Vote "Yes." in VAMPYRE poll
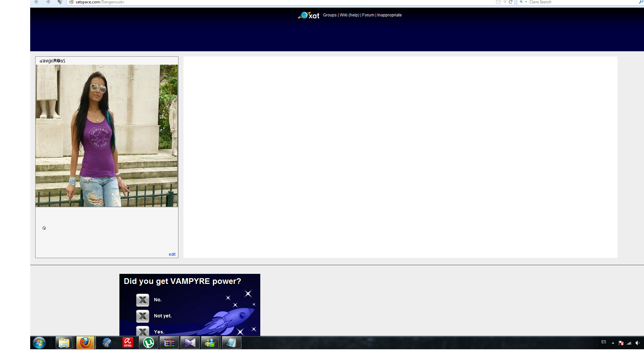644x362 pixels. tap(143, 331)
